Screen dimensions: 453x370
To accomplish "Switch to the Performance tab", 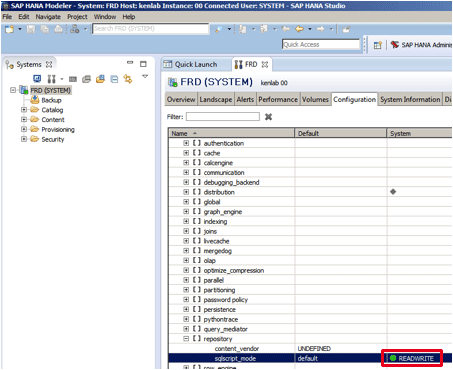I will (x=278, y=99).
